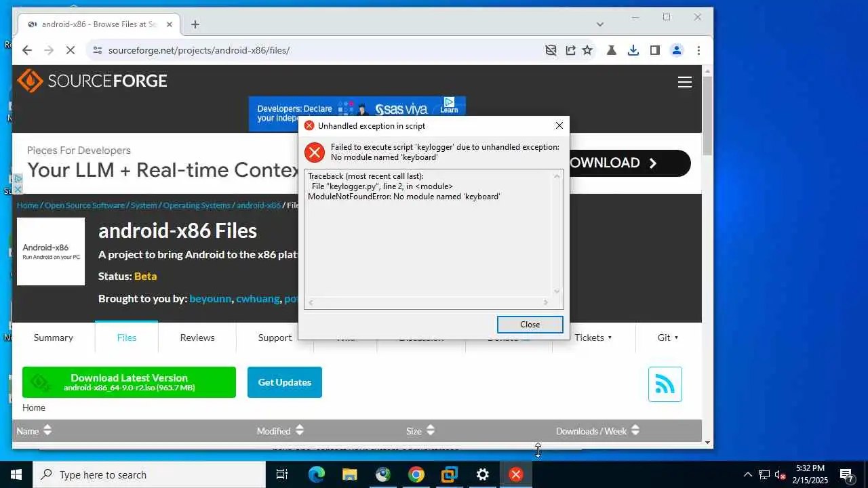This screenshot has width=868, height=488.
Task: Launch Microsoft Edge from taskbar
Action: coord(317,474)
